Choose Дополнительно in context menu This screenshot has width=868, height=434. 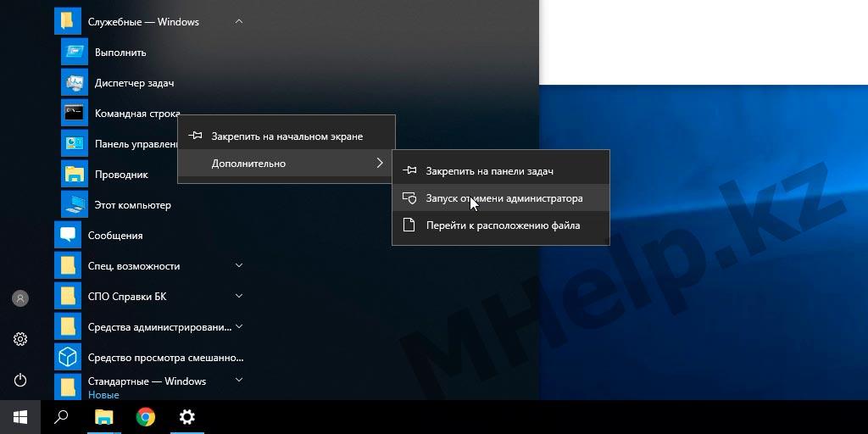pos(287,164)
